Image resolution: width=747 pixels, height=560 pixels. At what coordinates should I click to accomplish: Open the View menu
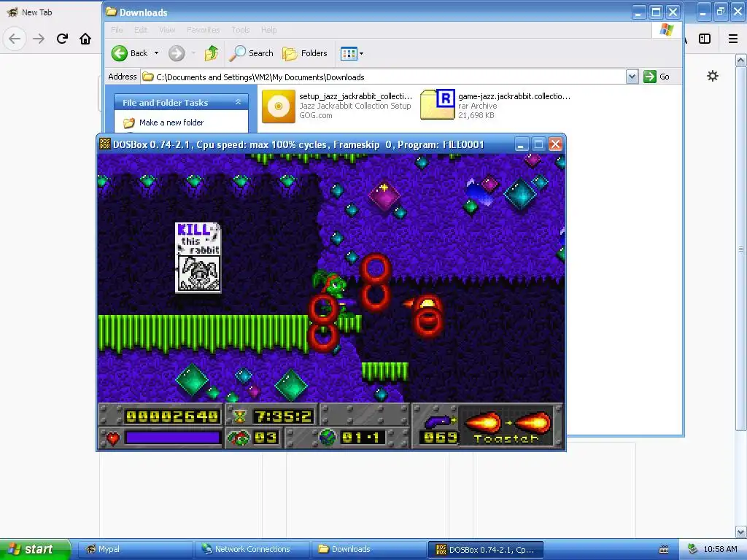point(167,30)
